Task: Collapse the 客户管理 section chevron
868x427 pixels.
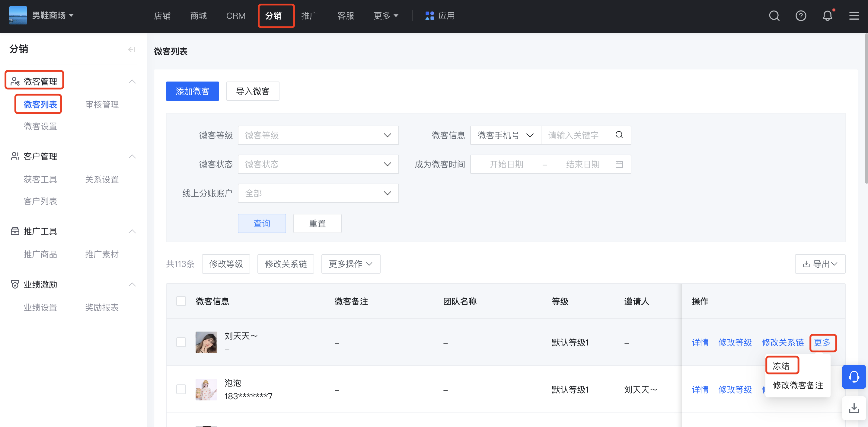Action: (x=132, y=156)
